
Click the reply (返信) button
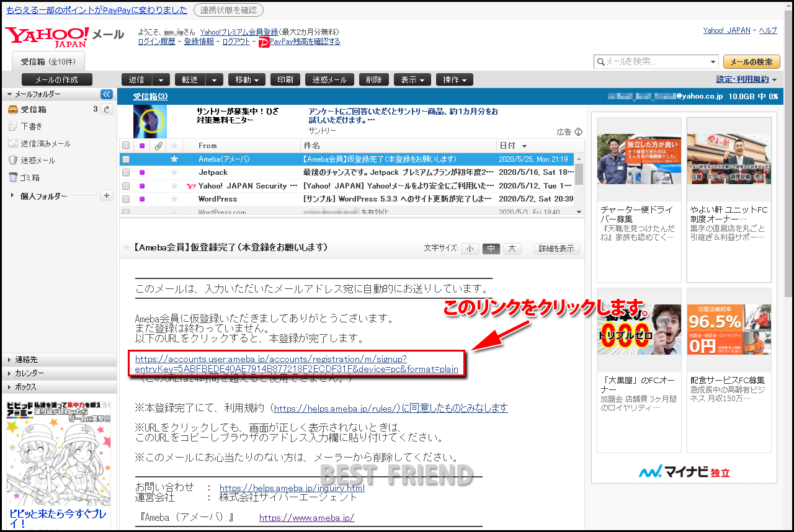(137, 79)
